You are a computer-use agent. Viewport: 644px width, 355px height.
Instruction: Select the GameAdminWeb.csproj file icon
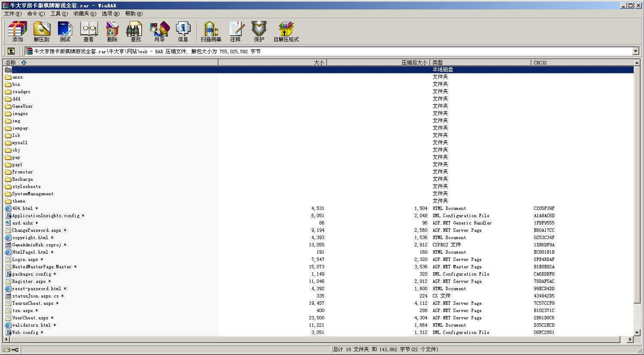point(8,245)
